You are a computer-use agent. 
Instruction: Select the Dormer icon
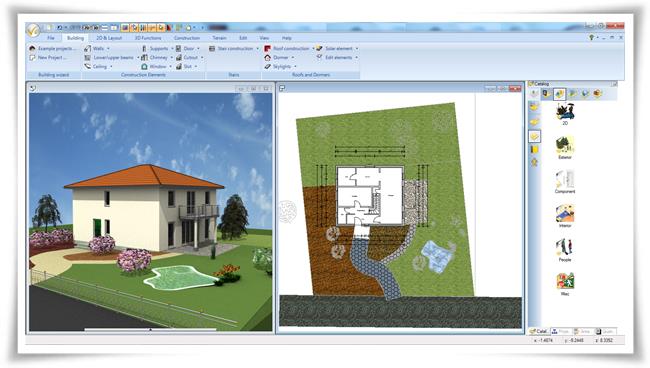(x=267, y=57)
